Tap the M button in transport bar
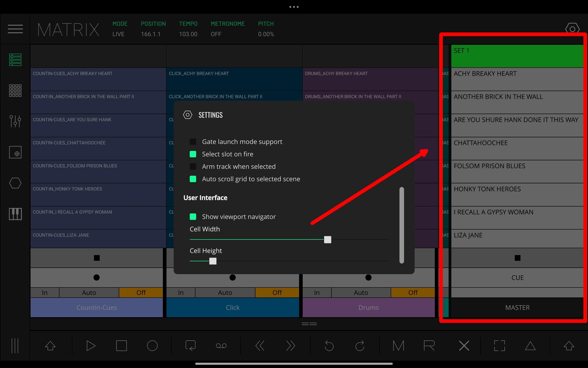The height and width of the screenshot is (368, 588). (398, 346)
